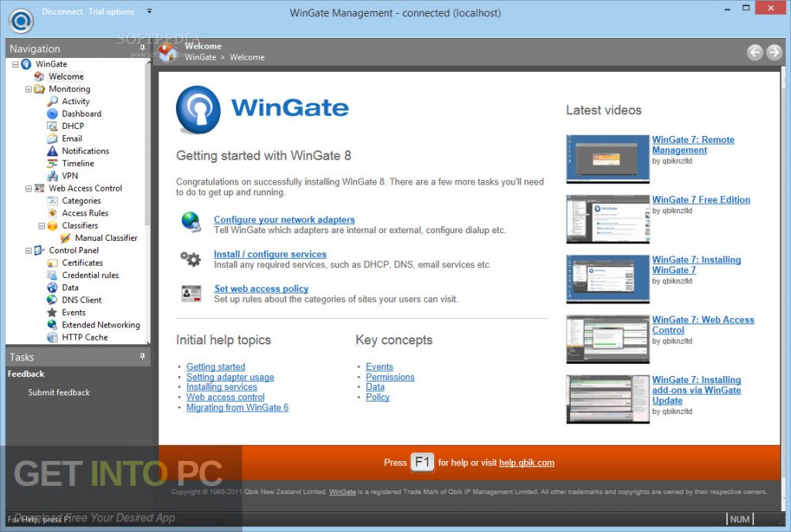Open Install / configure services link

point(270,254)
